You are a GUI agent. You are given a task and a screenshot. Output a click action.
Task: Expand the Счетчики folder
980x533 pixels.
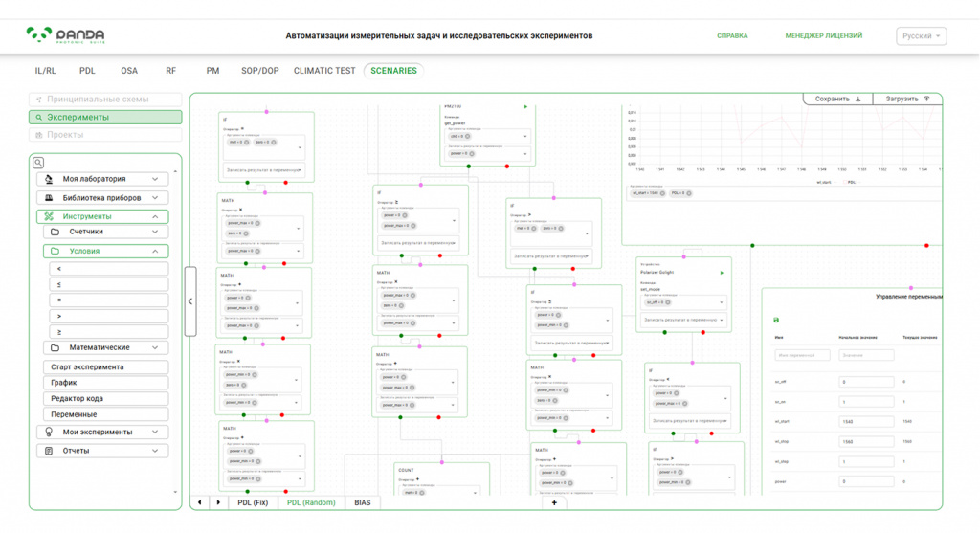105,232
